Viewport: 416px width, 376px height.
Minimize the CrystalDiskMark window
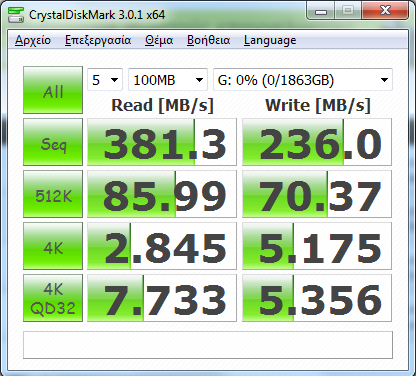321,12
